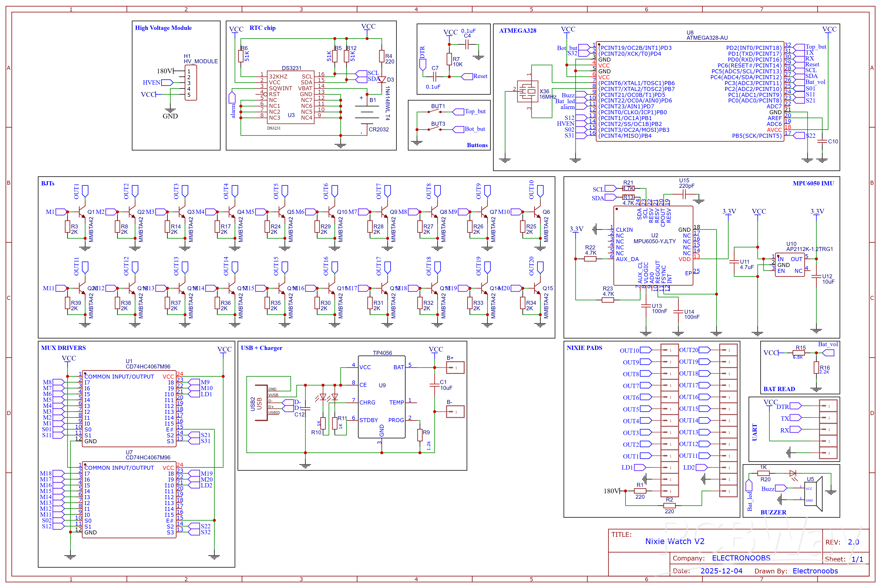The width and height of the screenshot is (881, 588).
Task: Toggle the BUT1 switch symbol
Action: tap(435, 111)
